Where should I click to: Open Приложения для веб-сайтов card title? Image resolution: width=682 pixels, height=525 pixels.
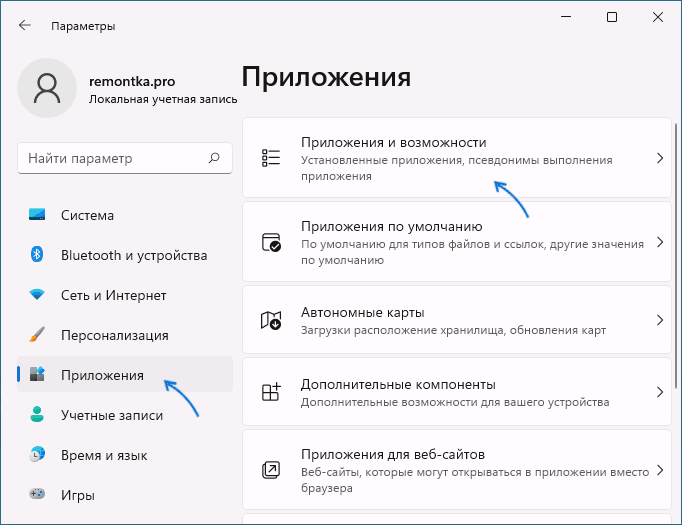[x=393, y=454]
